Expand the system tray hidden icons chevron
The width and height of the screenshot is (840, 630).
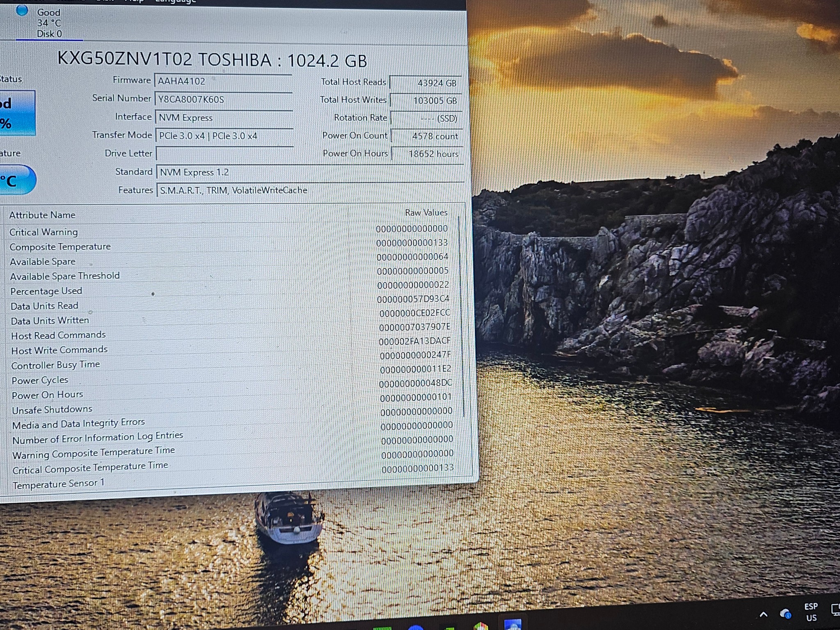tap(763, 614)
